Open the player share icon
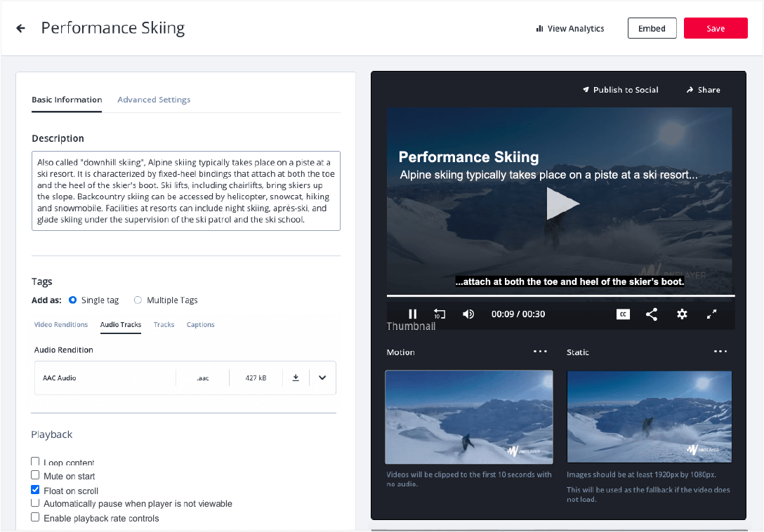Viewport: 764px width, 532px height. pyautogui.click(x=652, y=314)
